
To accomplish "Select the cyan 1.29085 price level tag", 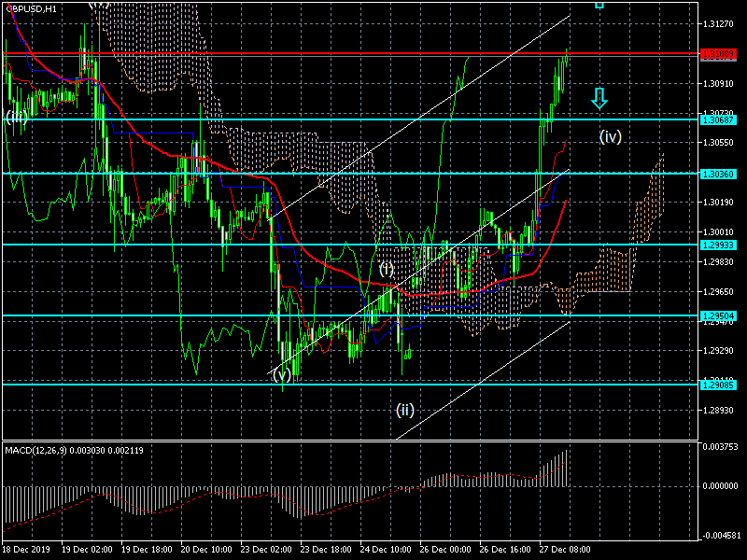I will tap(718, 385).
